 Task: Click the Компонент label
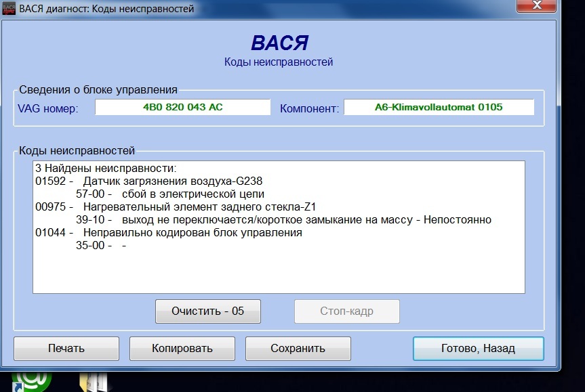point(309,108)
